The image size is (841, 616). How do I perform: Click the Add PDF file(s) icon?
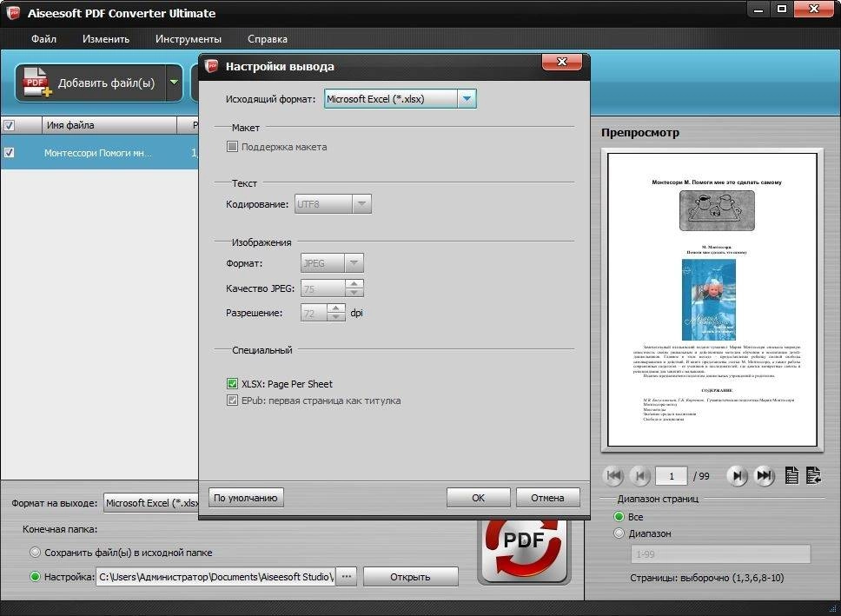(x=36, y=82)
